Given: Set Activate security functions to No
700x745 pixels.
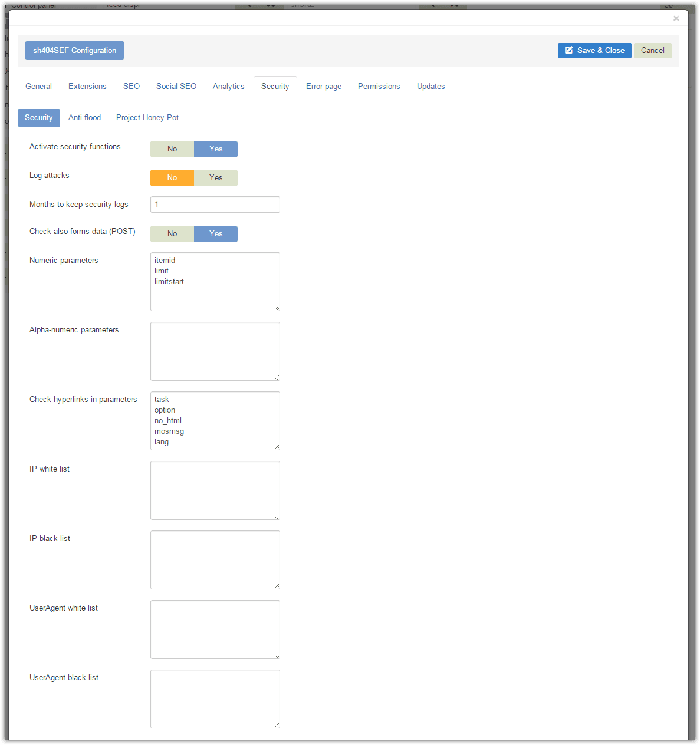Looking at the screenshot, I should click(172, 149).
